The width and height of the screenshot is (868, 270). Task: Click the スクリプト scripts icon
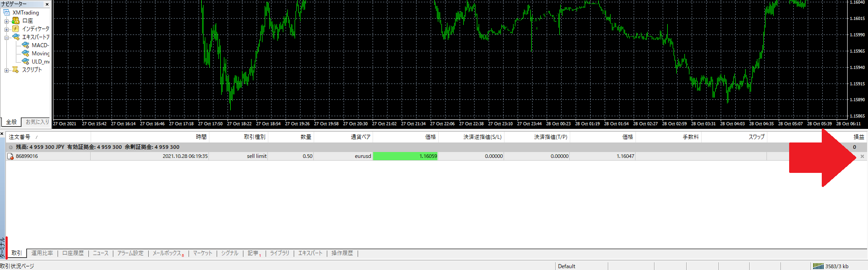[x=16, y=69]
